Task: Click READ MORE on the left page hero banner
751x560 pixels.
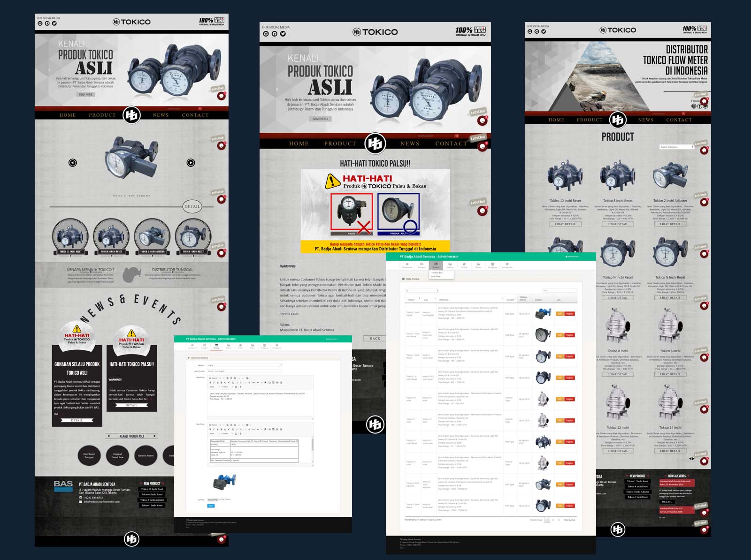Action: point(85,94)
